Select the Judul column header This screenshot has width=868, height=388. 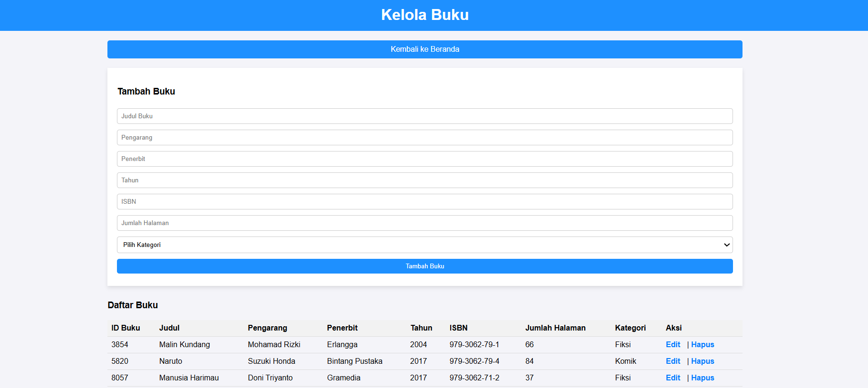coord(169,328)
